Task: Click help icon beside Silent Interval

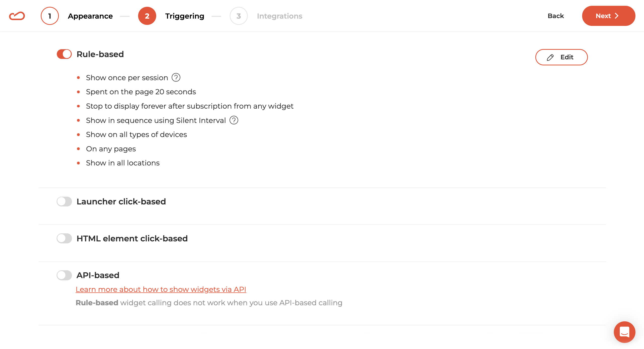Action: pos(234,120)
